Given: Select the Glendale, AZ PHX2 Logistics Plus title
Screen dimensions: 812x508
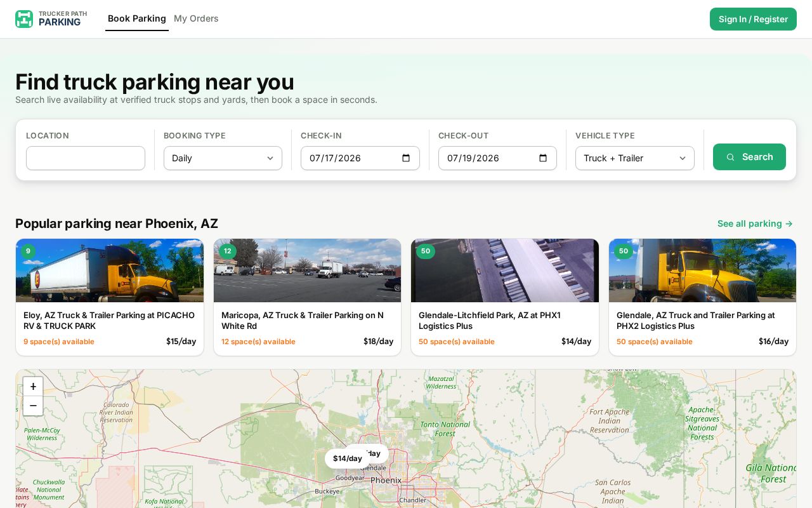Looking at the screenshot, I should 696,321.
